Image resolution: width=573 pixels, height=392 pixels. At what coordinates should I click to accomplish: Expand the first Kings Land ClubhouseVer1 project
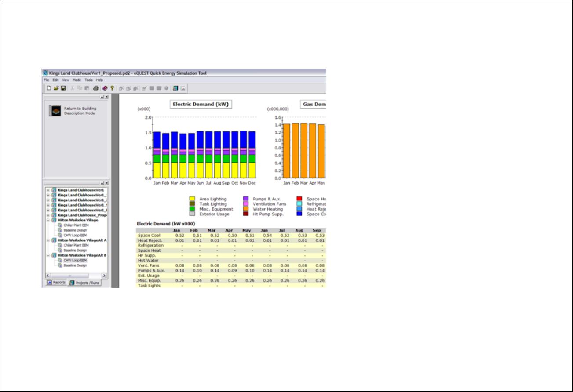pyautogui.click(x=48, y=190)
